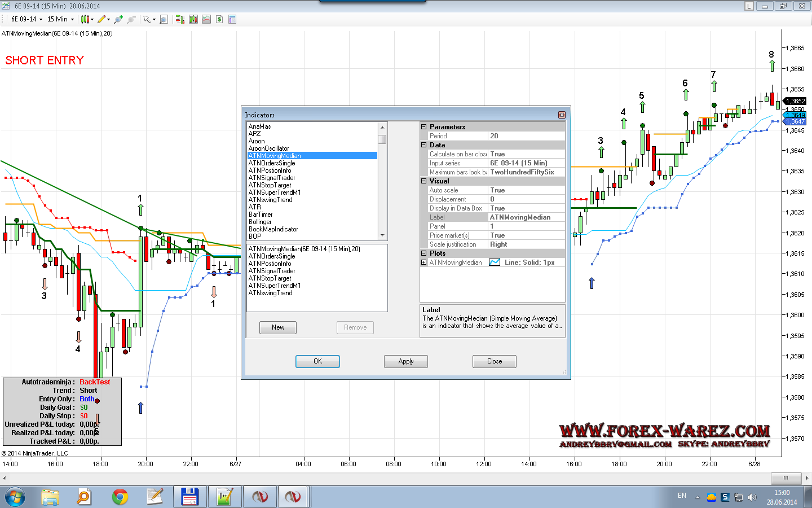Image resolution: width=812 pixels, height=508 pixels.
Task: Click the OK button
Action: click(317, 361)
